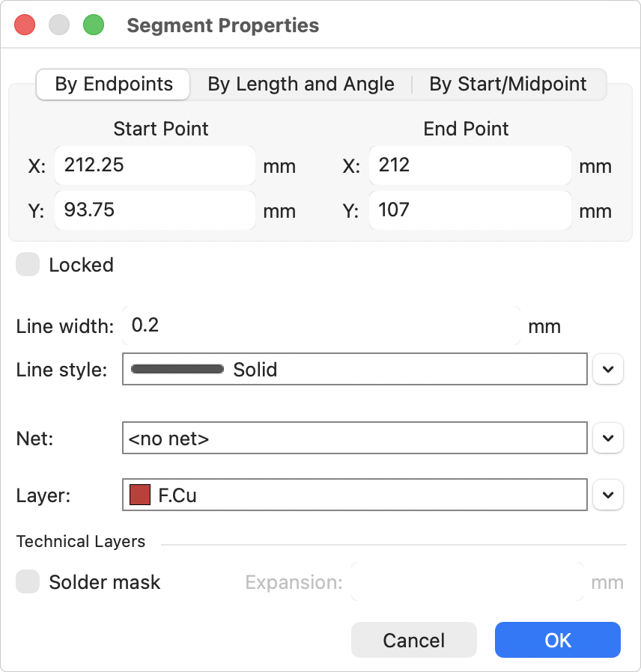Viewport: 641px width, 672px height.
Task: Expand the Net selection dropdown
Action: [x=608, y=438]
